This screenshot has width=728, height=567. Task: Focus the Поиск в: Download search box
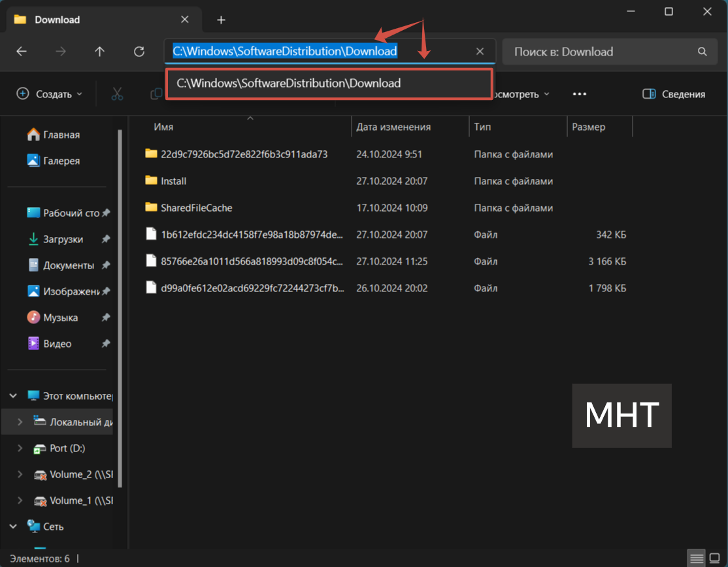tap(609, 52)
